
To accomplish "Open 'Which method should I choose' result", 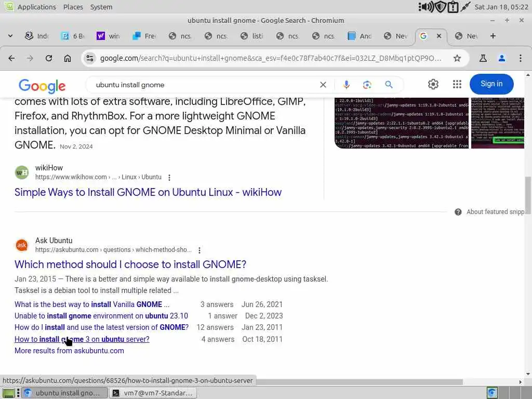I will (130, 264).
